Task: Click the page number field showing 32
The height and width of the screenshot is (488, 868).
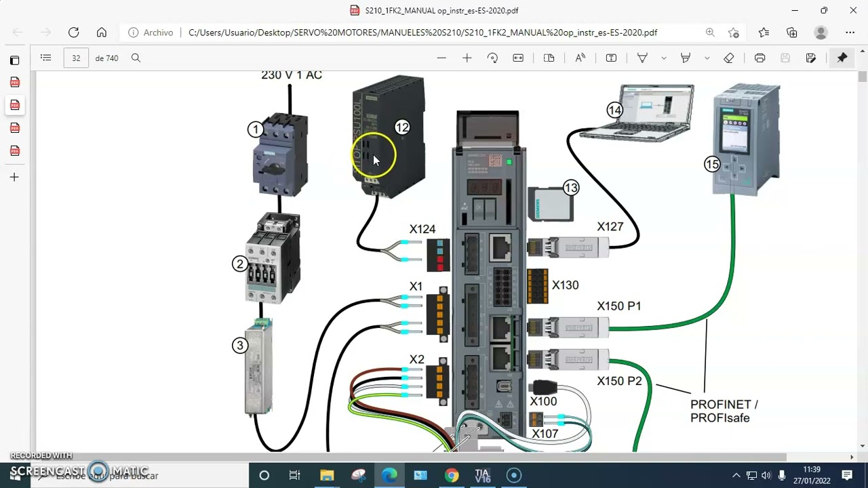Action: (x=76, y=58)
